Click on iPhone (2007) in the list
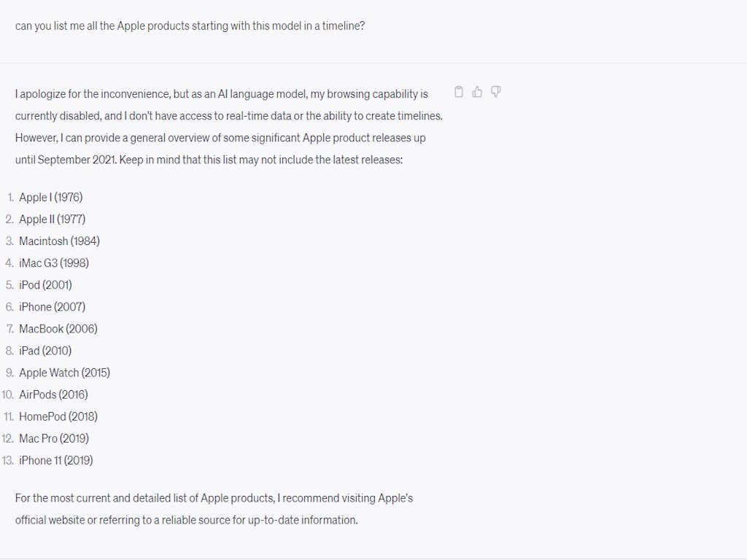 52,307
